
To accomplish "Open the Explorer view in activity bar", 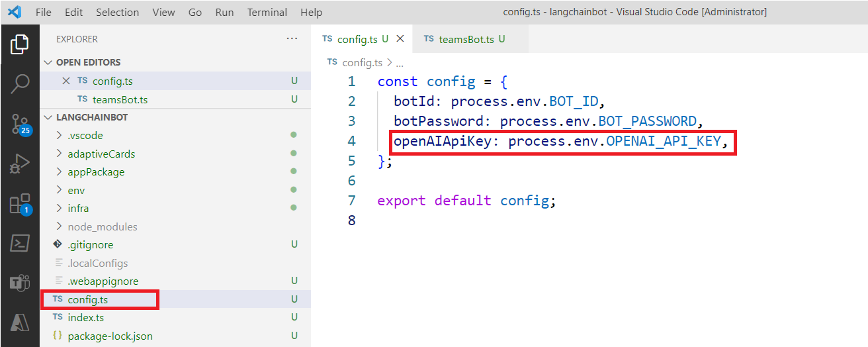I will coord(20,44).
